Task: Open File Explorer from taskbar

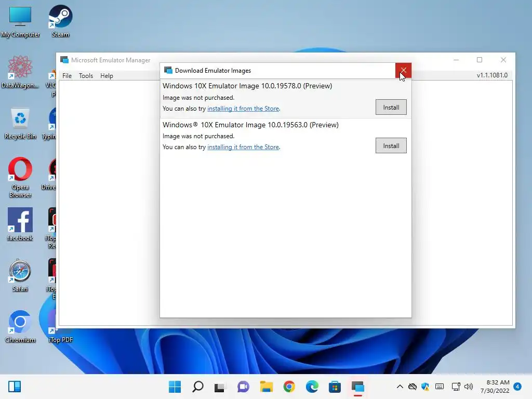Action: tap(267, 387)
